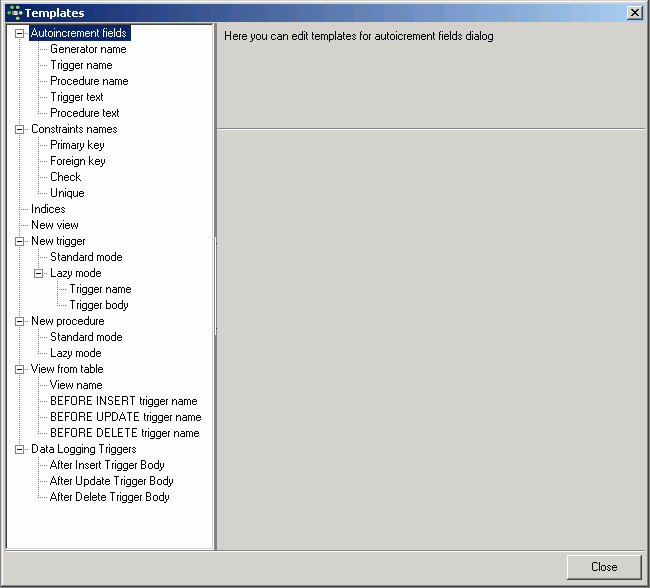Open Foreign key template
650x588 pixels.
pos(78,161)
